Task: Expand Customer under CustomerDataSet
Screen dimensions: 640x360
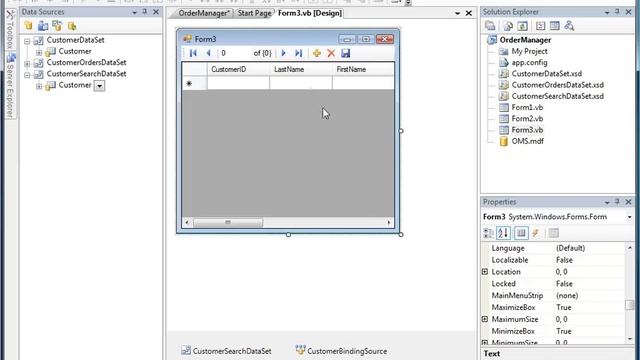Action: click(39, 52)
